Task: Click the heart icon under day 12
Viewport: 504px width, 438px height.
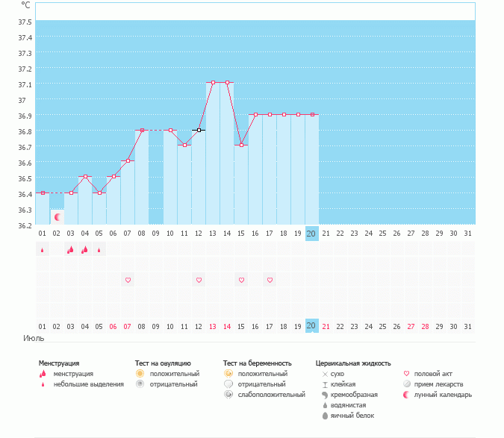Action: click(x=199, y=280)
